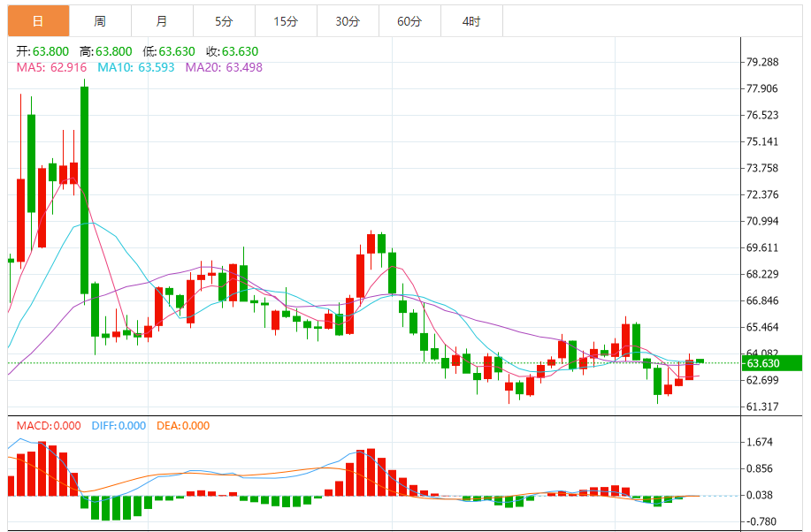Screen dimensions: 811x532
Task: Click the MA10: 63.593 indicator label
Action: coord(136,68)
